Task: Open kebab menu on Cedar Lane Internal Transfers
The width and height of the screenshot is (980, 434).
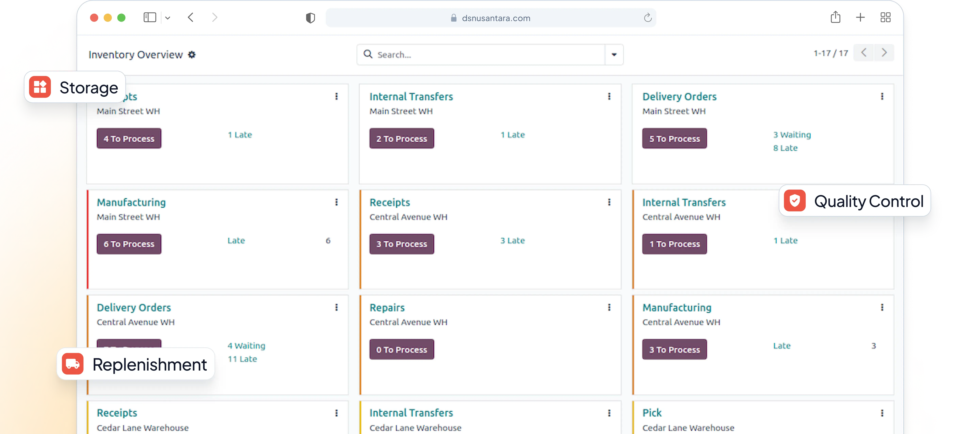Action: 609,413
